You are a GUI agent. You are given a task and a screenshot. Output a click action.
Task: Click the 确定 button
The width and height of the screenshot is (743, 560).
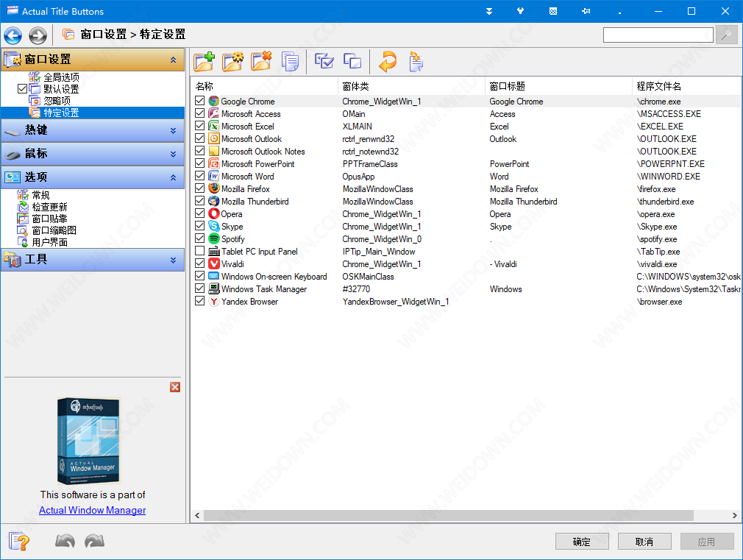(x=582, y=542)
